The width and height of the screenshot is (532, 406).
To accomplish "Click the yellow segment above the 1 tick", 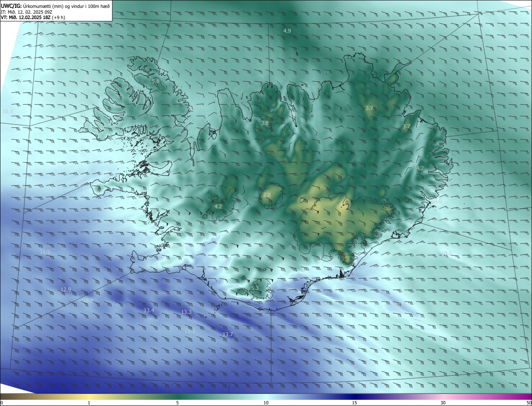I will 89,397.
